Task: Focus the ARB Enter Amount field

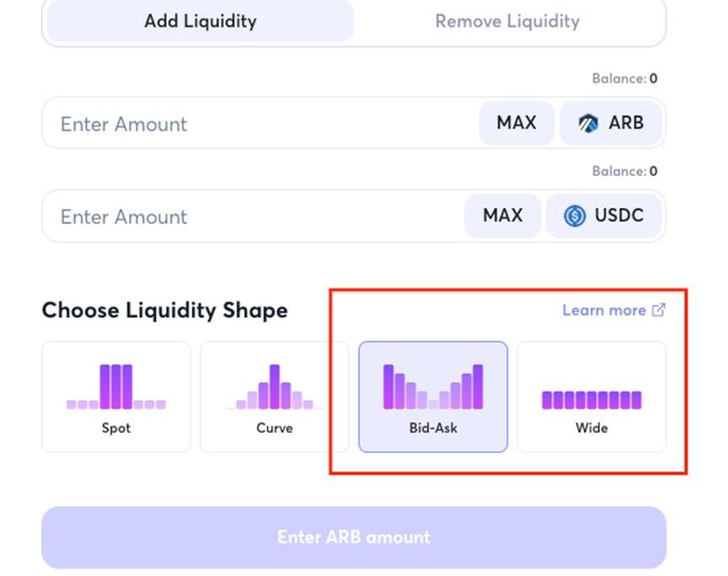Action: pyautogui.click(x=260, y=124)
